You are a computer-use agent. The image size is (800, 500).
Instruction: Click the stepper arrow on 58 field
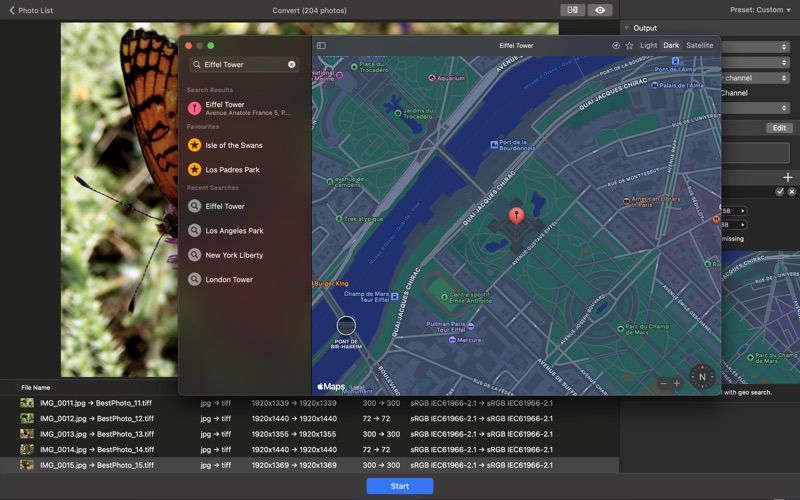pos(743,211)
